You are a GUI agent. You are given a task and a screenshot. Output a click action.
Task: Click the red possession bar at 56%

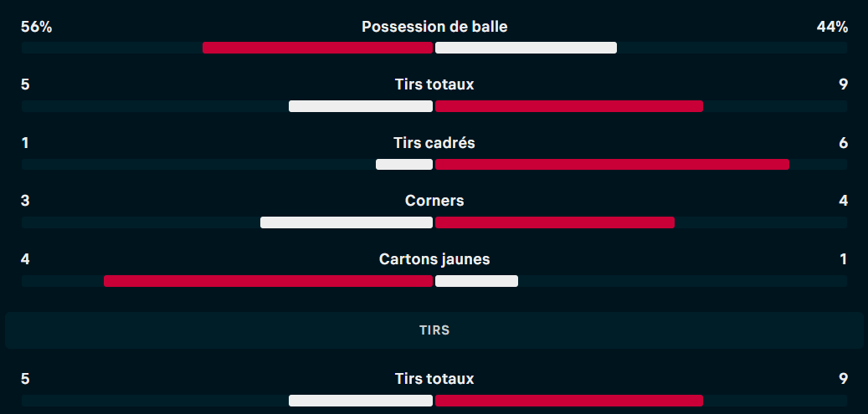(x=317, y=48)
